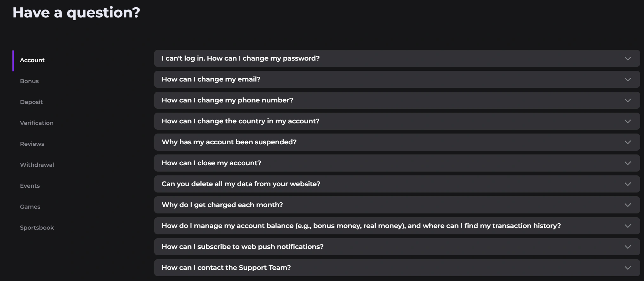Expand the country change question
Viewport: 644px width, 281px height.
pos(397,121)
